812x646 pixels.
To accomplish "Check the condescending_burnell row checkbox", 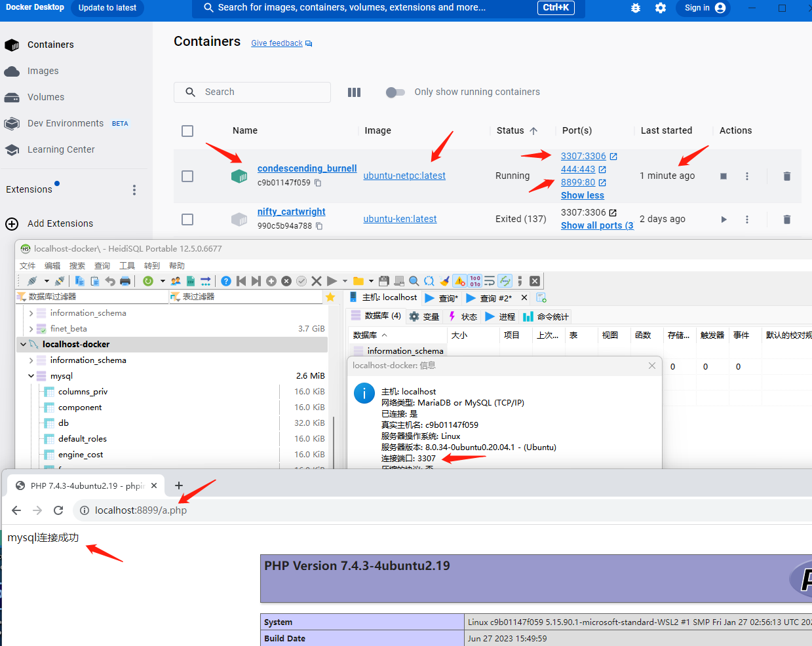I will tap(187, 176).
